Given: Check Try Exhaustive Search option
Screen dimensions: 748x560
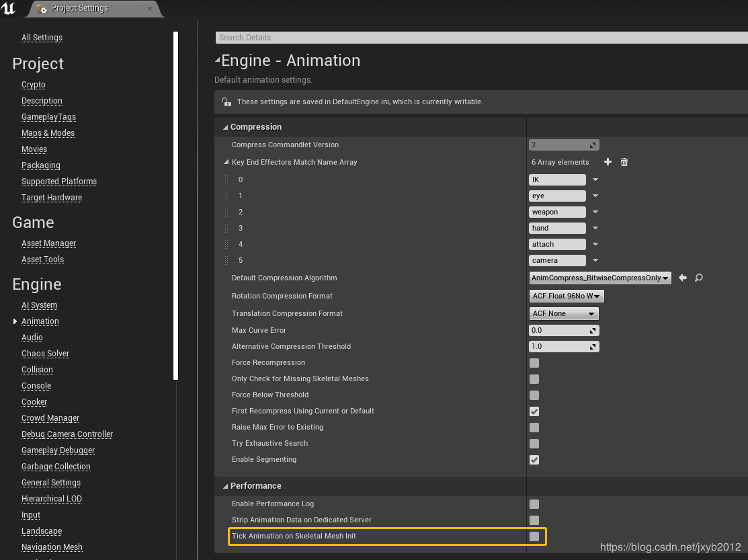Looking at the screenshot, I should coord(534,444).
